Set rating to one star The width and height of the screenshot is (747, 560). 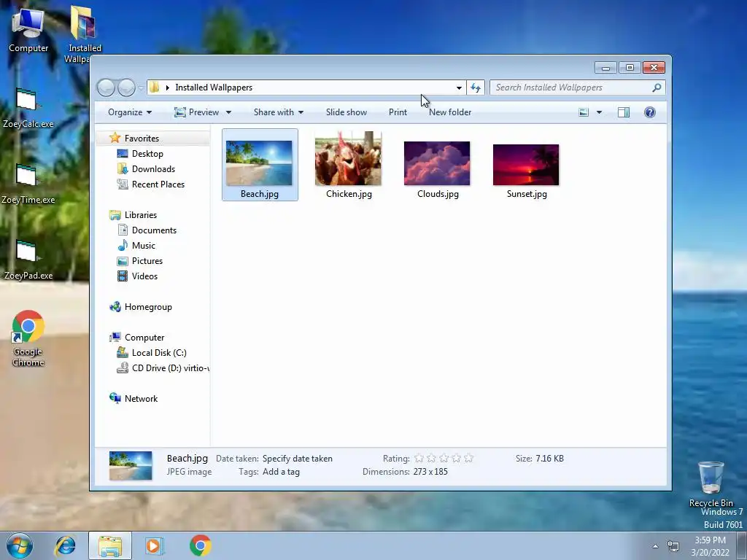click(x=419, y=459)
